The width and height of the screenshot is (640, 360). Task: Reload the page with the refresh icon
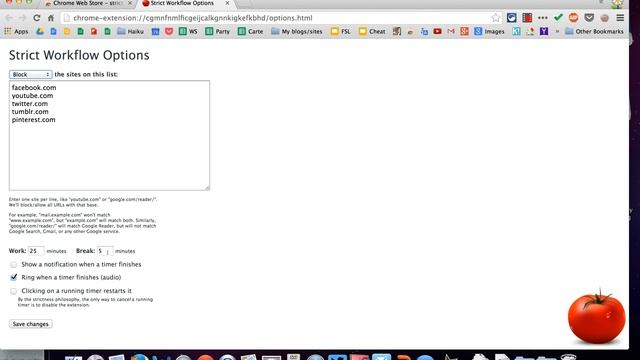37,18
